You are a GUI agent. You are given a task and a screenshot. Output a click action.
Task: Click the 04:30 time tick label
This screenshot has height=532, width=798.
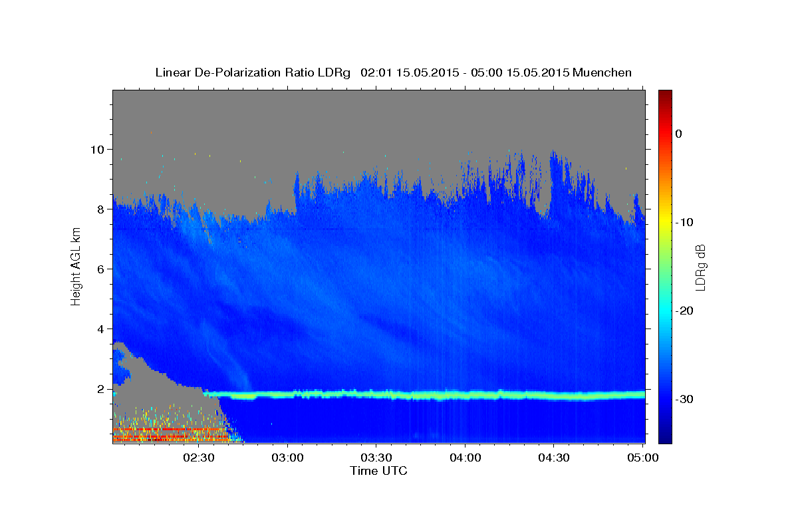(x=554, y=458)
